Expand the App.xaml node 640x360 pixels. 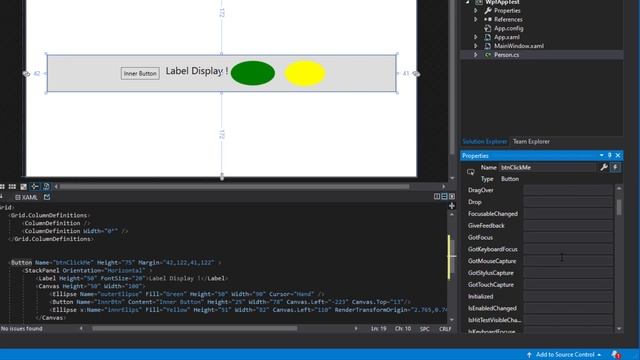pyautogui.click(x=476, y=37)
